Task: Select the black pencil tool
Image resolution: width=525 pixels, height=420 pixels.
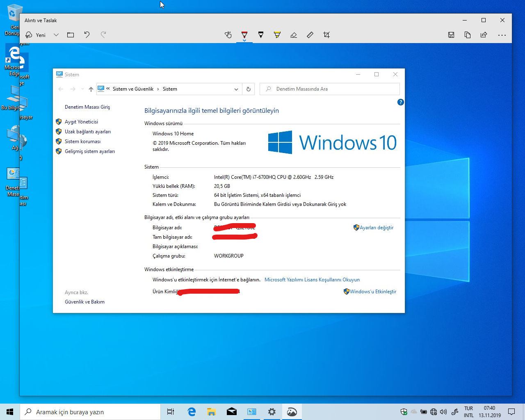Action: 261,35
